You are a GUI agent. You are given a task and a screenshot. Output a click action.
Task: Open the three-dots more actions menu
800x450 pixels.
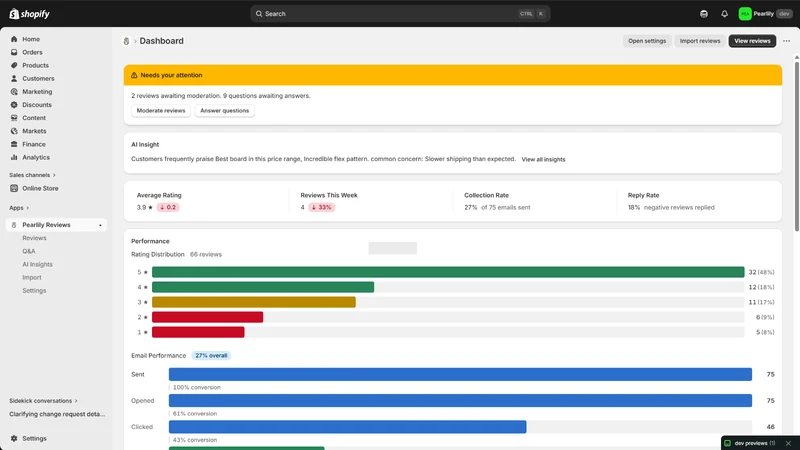tap(786, 41)
